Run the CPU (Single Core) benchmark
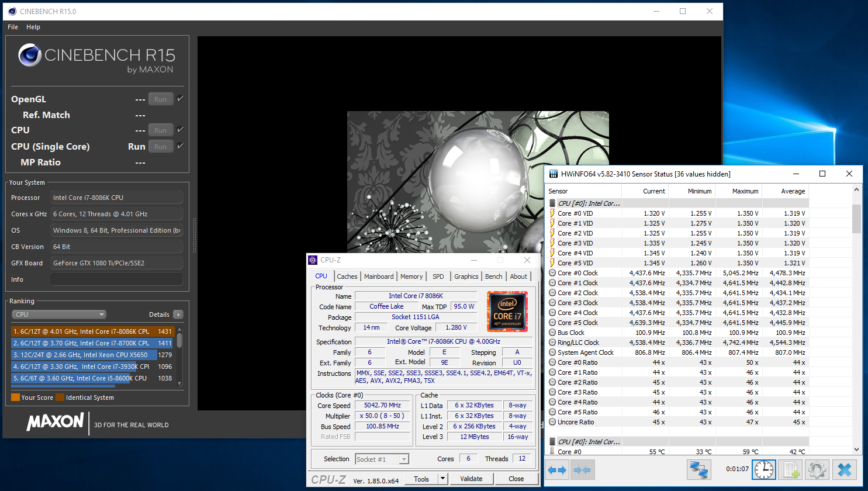868x491 pixels. (x=161, y=147)
